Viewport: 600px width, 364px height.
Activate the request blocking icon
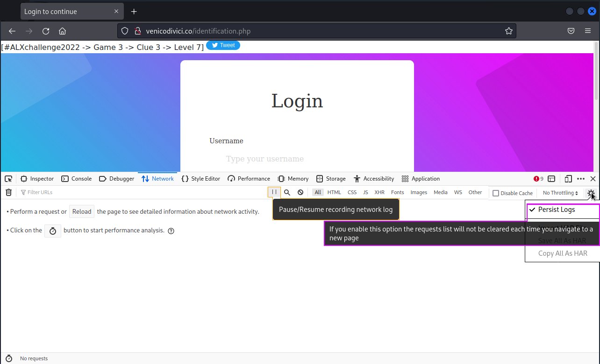coord(300,192)
